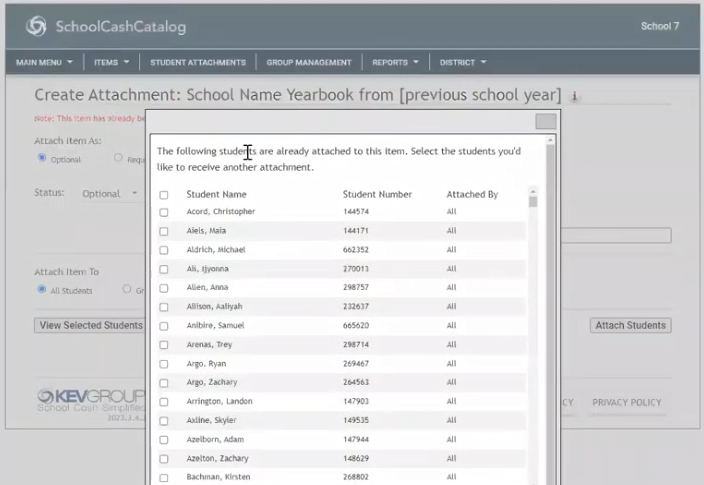Click the info icon beside the page title
The image size is (704, 485).
[574, 96]
